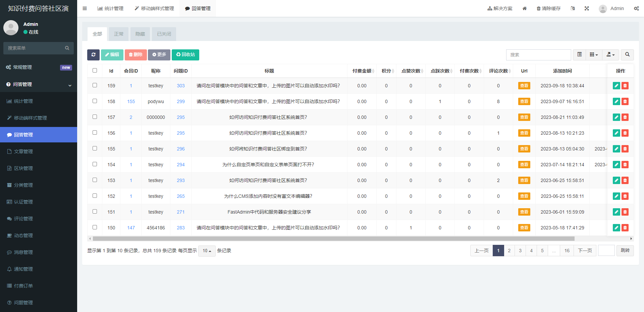The width and height of the screenshot is (644, 312).
Task: Open the export data dropdown
Action: pos(610,54)
